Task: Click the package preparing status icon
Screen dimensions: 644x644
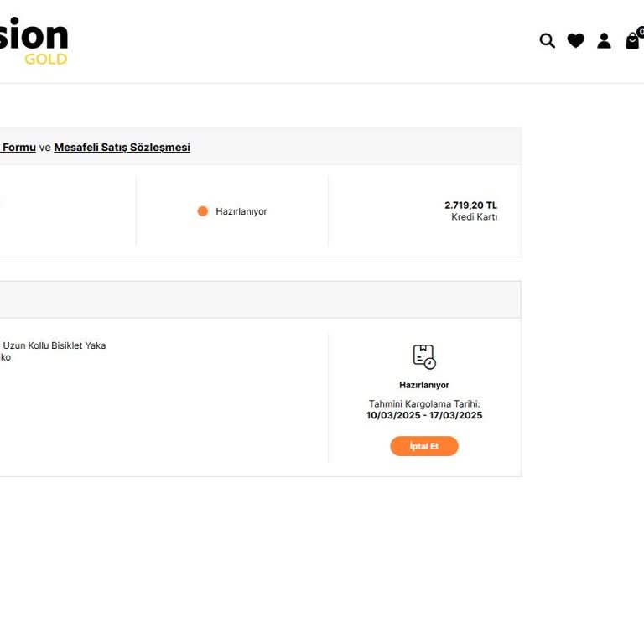Action: coord(424,356)
